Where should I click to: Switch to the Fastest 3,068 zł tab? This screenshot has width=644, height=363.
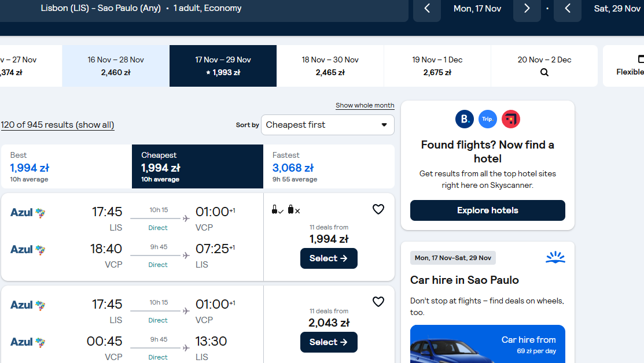[x=329, y=166]
